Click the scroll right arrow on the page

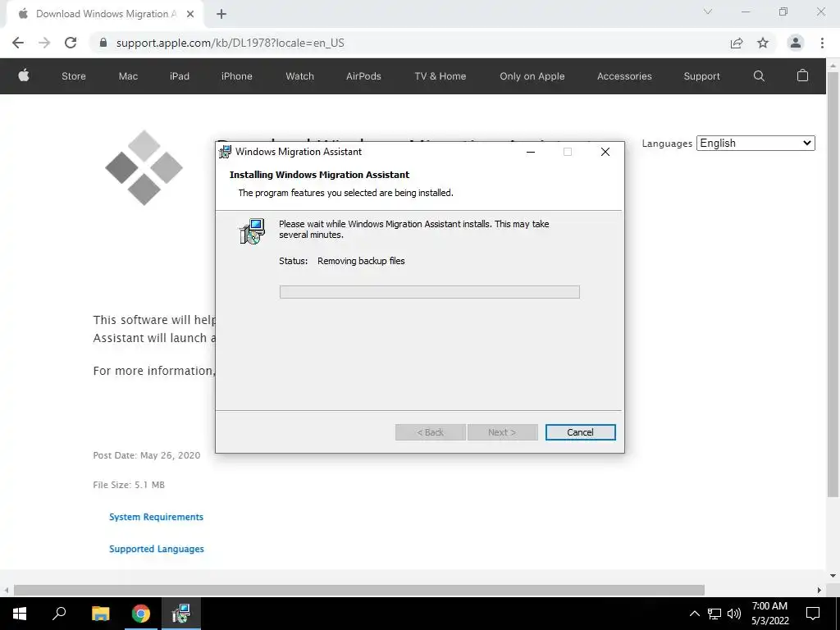(819, 590)
